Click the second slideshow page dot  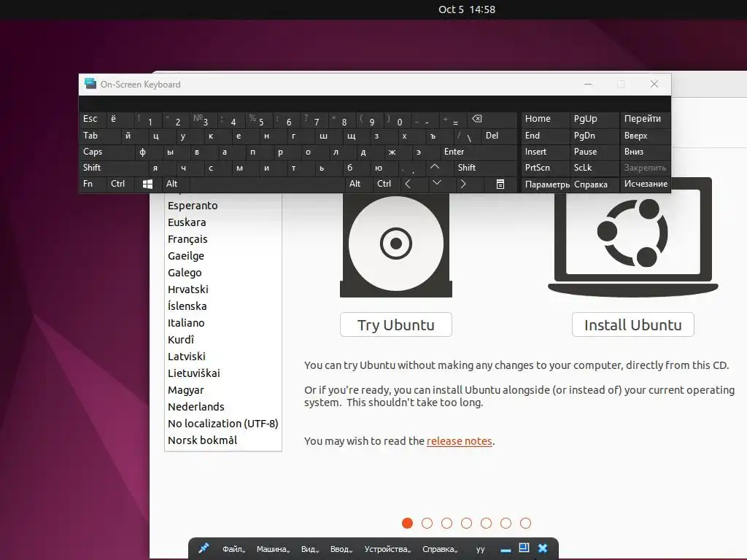click(x=427, y=524)
